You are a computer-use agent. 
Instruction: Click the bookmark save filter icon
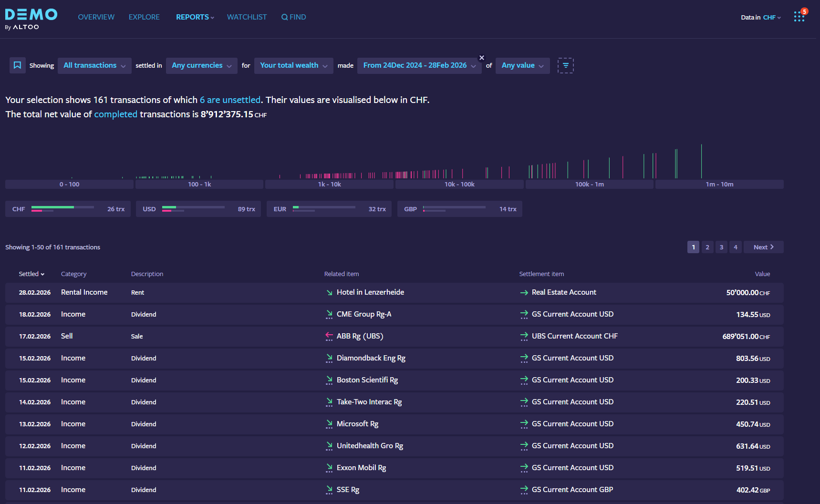tap(17, 65)
